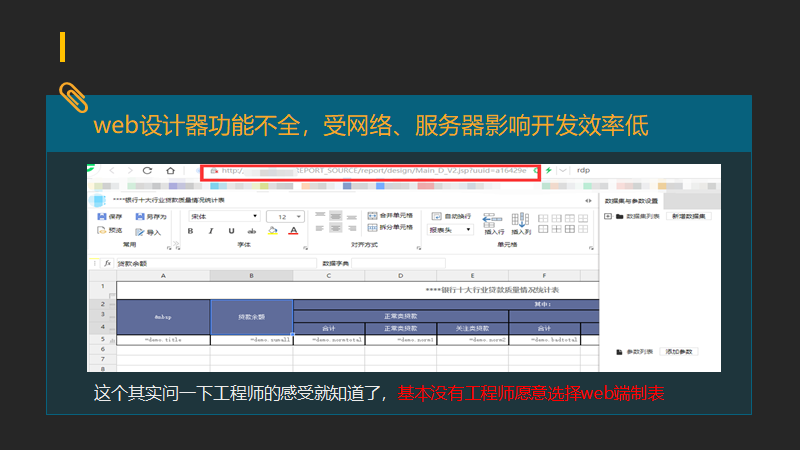
Task: Click the 新增数据集 button
Action: 689,216
